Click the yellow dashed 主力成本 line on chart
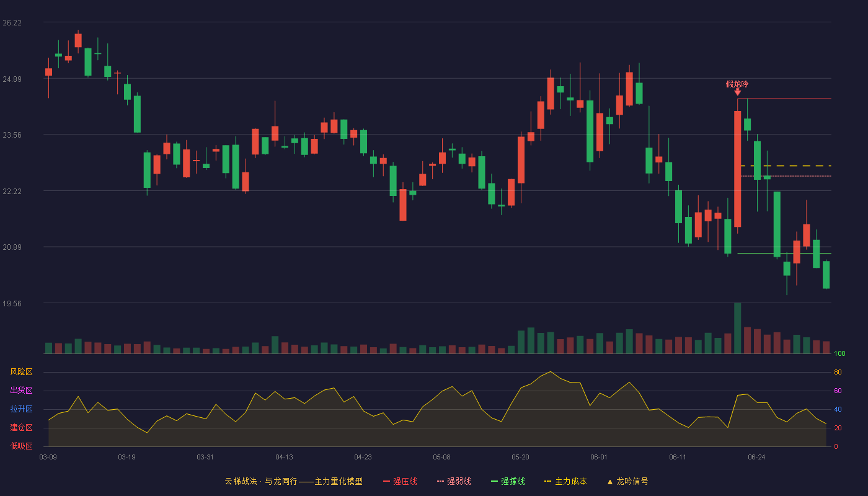 click(786, 166)
